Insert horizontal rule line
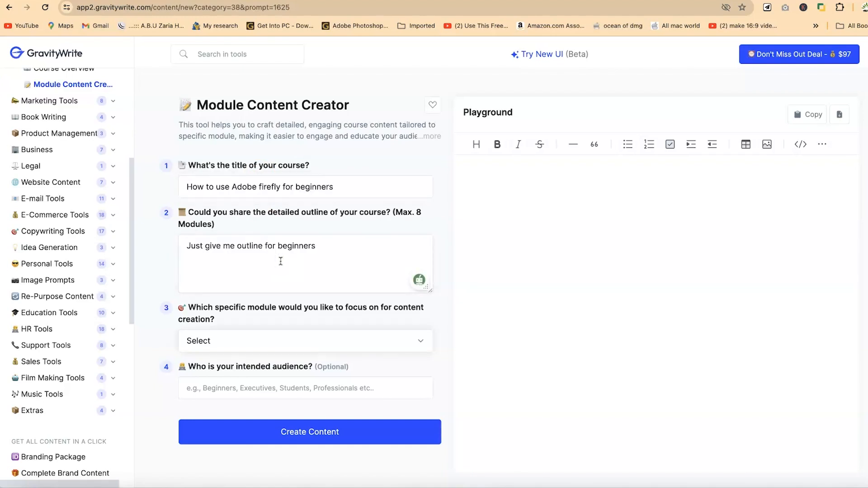Image resolution: width=868 pixels, height=488 pixels. (x=573, y=144)
